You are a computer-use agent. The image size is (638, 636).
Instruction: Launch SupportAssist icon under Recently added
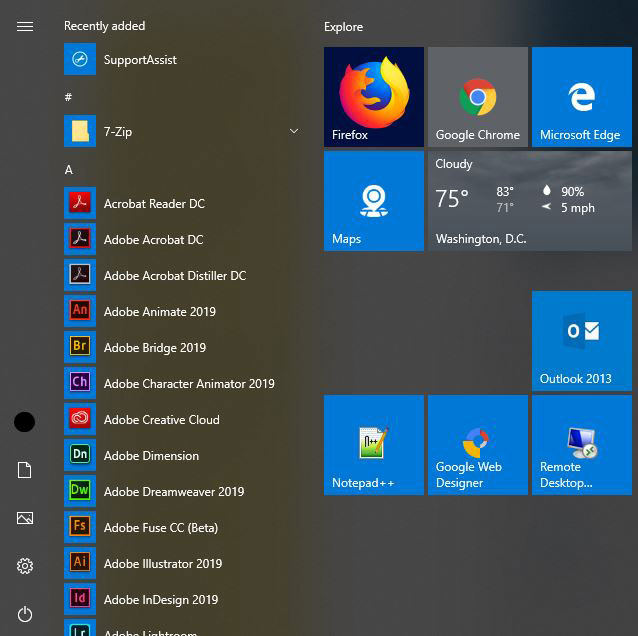tap(80, 59)
